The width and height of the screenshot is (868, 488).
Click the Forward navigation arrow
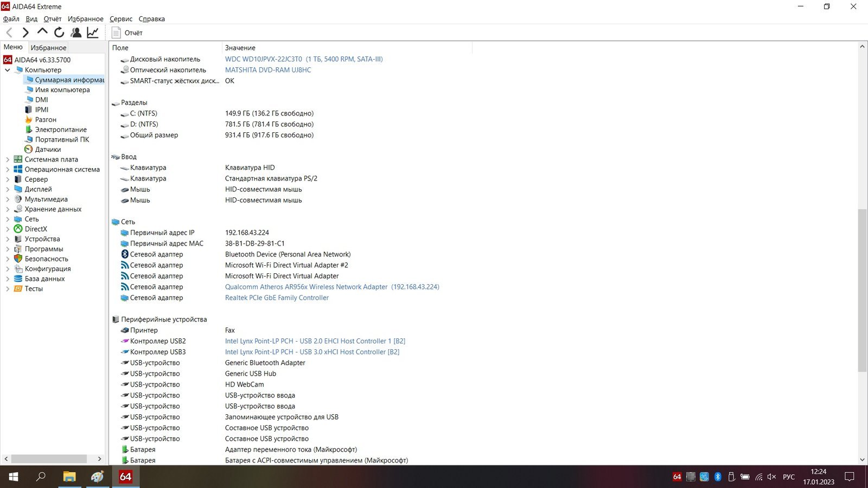tap(25, 33)
